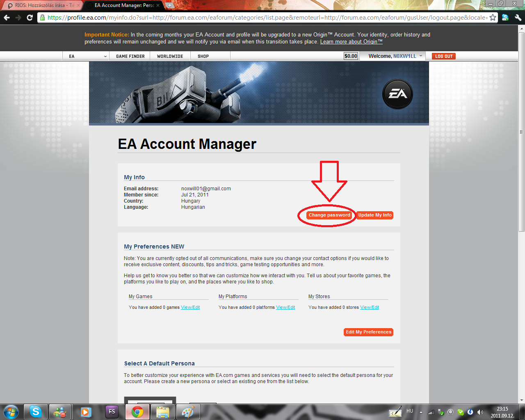Bookmark this page with the star icon

coord(493,18)
